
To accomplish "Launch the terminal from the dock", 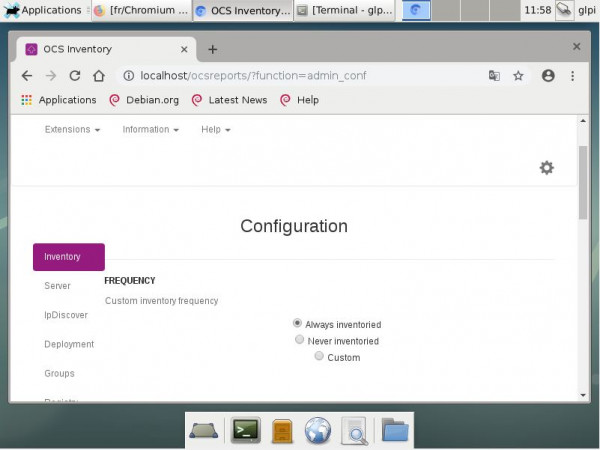I will [246, 430].
